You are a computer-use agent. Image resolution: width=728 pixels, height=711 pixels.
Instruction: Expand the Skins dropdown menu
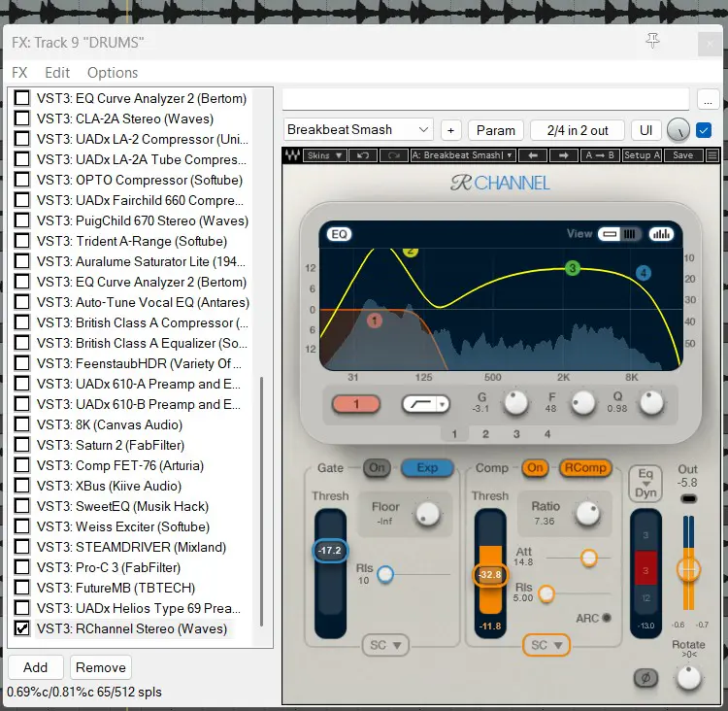[324, 155]
